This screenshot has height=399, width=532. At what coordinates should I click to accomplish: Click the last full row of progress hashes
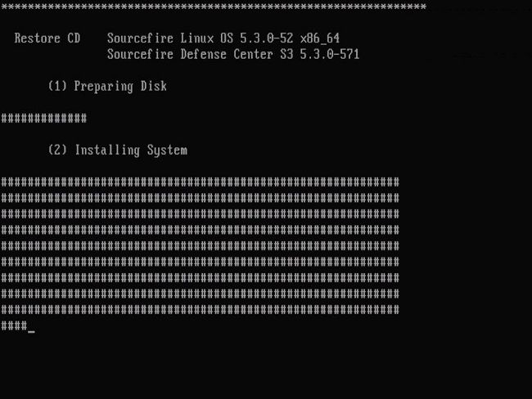(200, 311)
